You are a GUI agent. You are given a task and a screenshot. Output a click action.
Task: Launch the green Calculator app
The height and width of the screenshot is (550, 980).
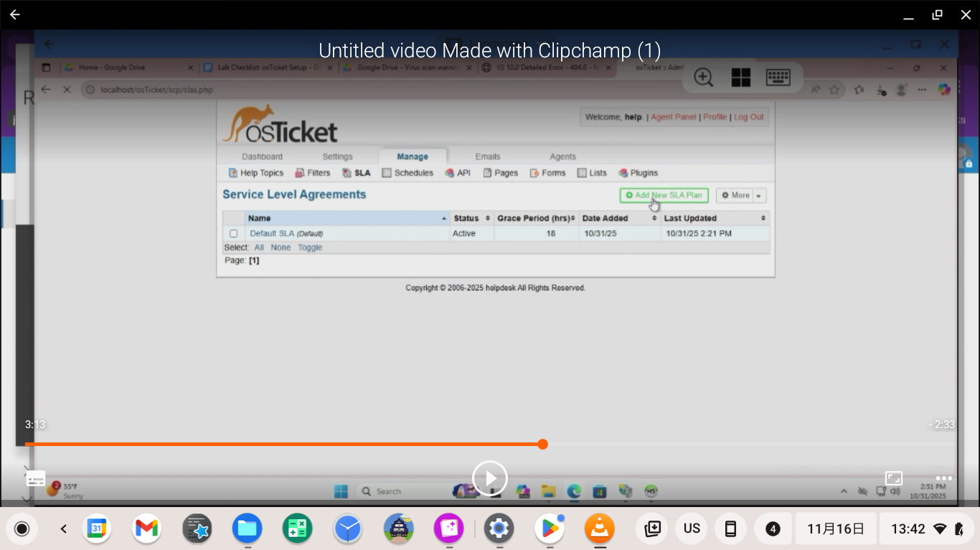click(x=297, y=529)
